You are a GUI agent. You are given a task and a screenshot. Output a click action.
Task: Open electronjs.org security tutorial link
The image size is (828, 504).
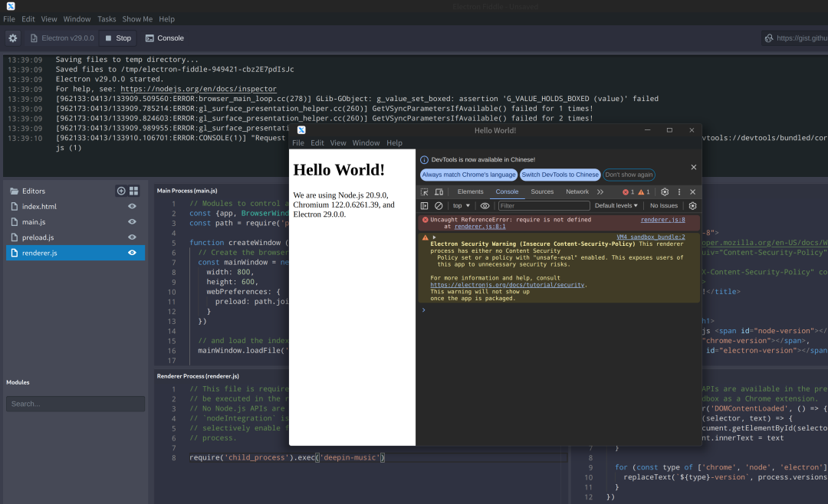point(507,285)
